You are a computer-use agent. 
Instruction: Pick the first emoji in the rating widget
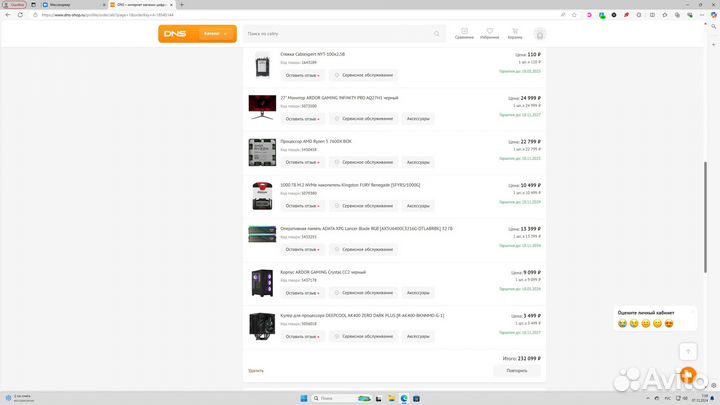click(x=622, y=324)
